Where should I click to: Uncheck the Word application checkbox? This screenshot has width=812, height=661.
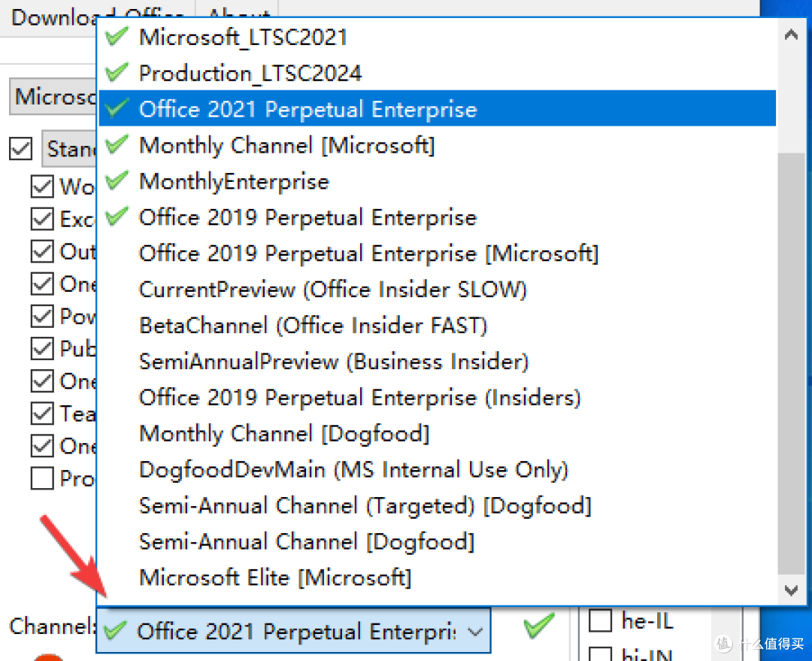[42, 186]
